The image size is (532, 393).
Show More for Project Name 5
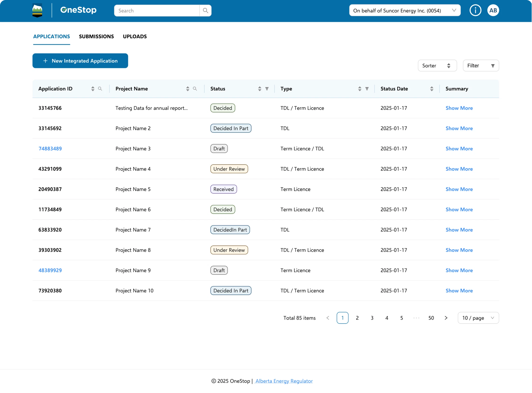pyautogui.click(x=459, y=189)
